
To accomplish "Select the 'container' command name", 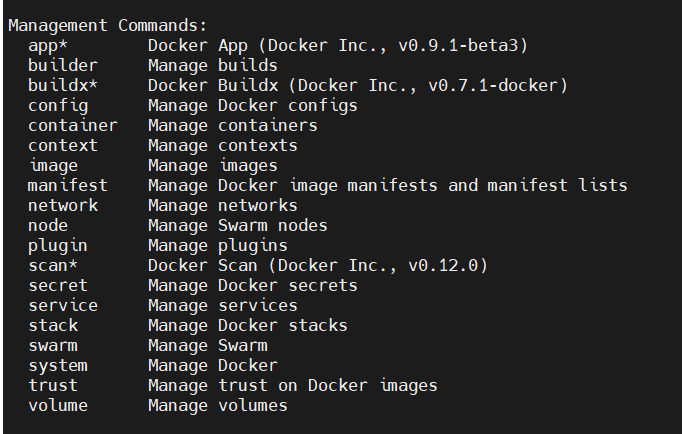I will tap(73, 126).
